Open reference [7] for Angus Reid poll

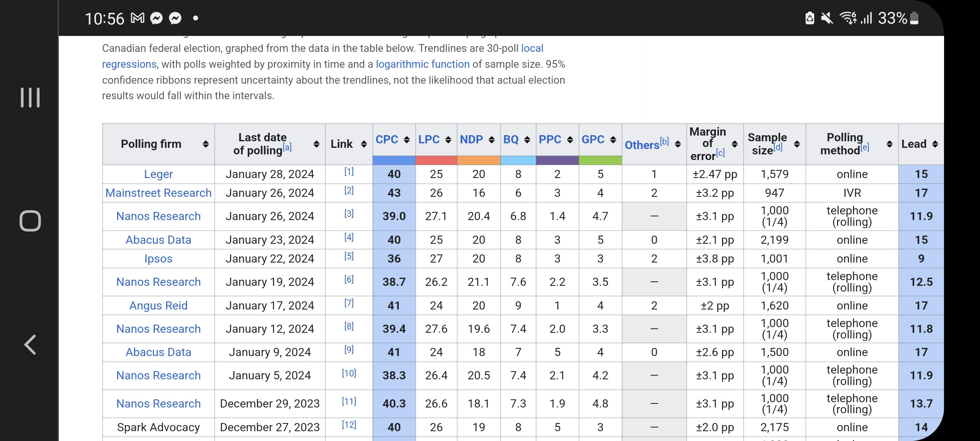(x=349, y=303)
